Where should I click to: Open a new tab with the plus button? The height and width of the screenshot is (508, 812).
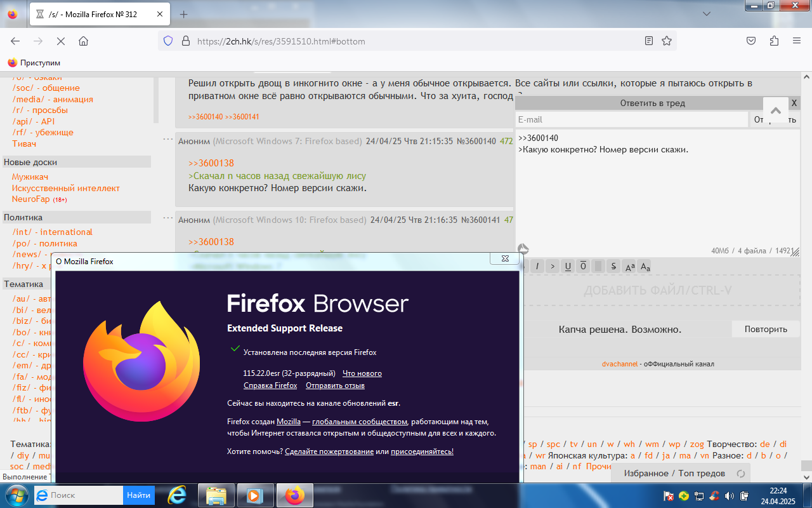pyautogui.click(x=183, y=14)
